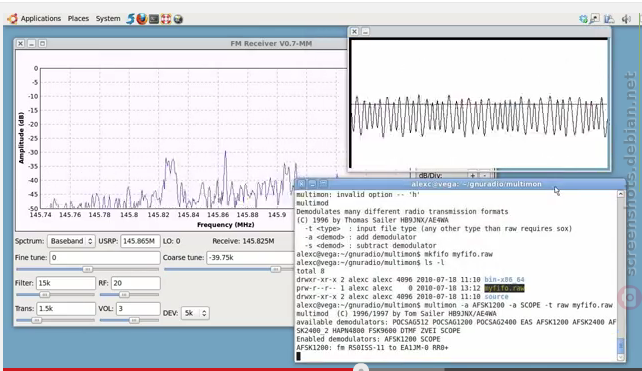Click the terminal scrollbar up arrow

click(621, 194)
